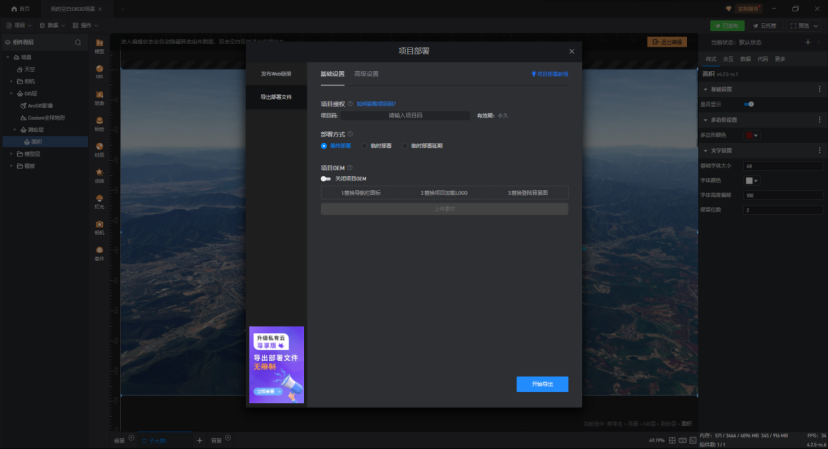Open the 项目 menu in the top bar
Screen dimensions: 828x449
click(x=19, y=25)
